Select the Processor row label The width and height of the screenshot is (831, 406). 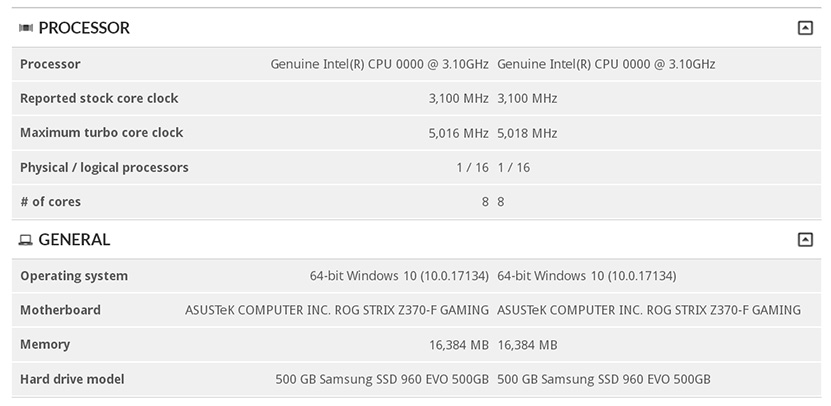click(50, 64)
